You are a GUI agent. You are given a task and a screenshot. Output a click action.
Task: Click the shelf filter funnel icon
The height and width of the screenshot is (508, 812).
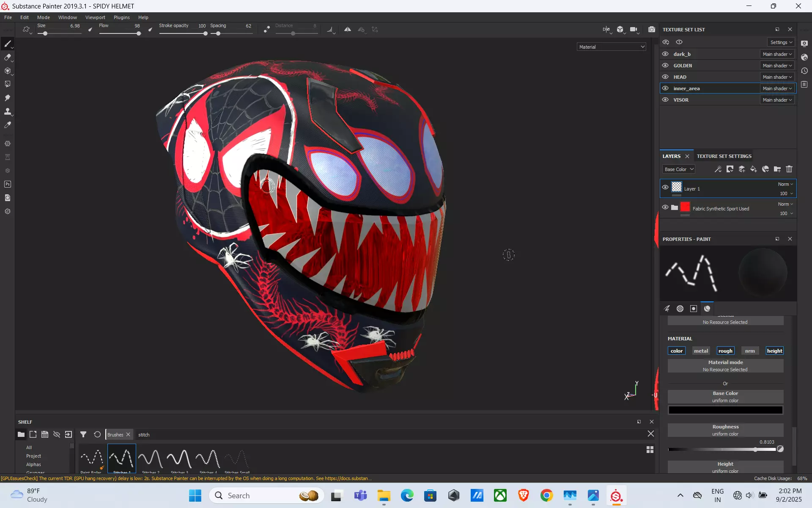point(83,434)
